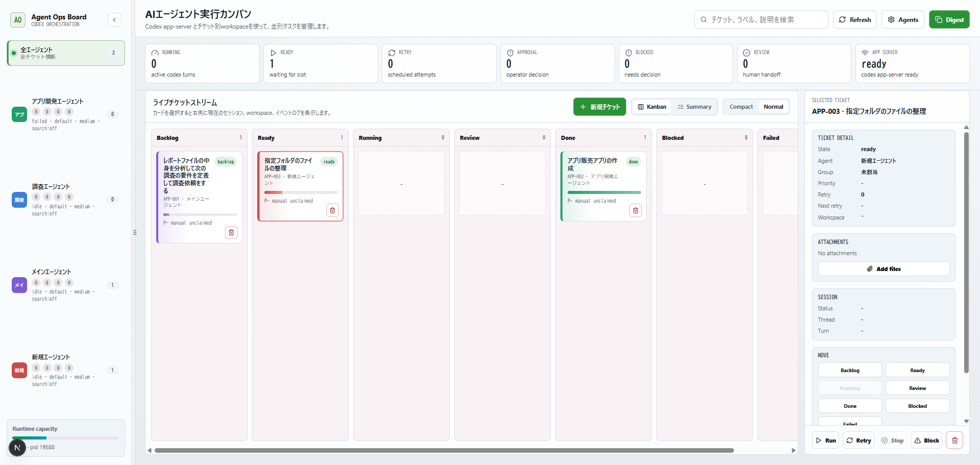Delete the レポートファイル backlog card via trash icon
This screenshot has width=980, height=465.
click(x=231, y=232)
